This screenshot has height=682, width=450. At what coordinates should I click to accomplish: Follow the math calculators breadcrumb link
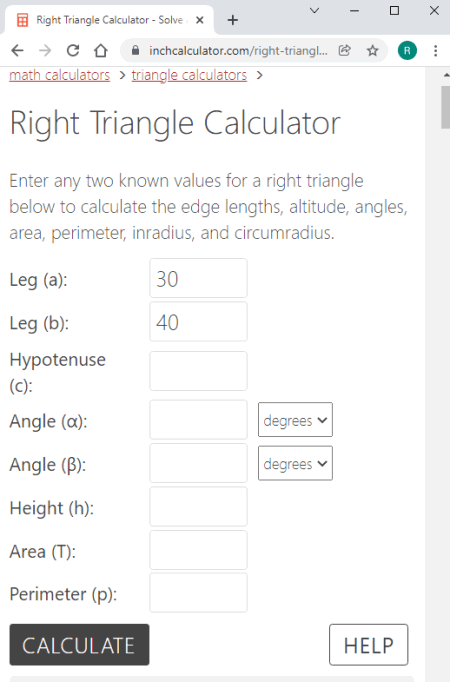(60, 75)
